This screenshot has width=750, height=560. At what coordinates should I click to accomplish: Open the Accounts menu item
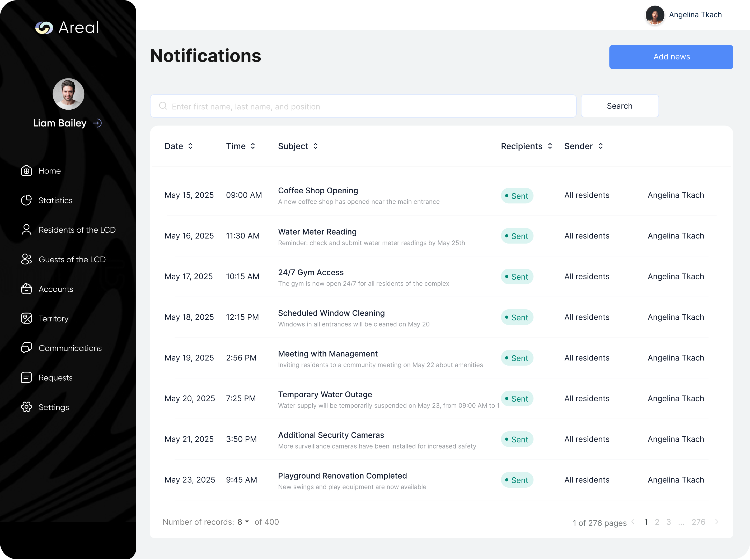[56, 289]
